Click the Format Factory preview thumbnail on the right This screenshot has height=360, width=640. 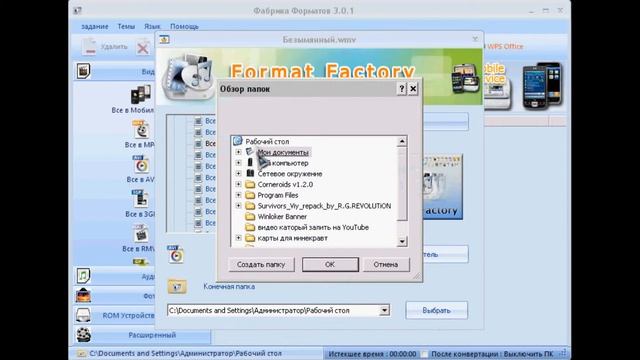pyautogui.click(x=442, y=186)
